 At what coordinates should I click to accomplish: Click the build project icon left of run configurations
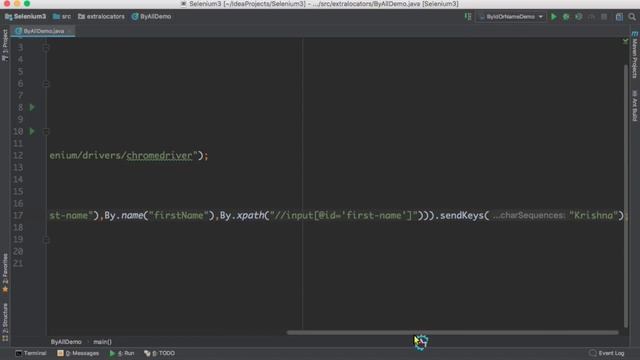468,17
